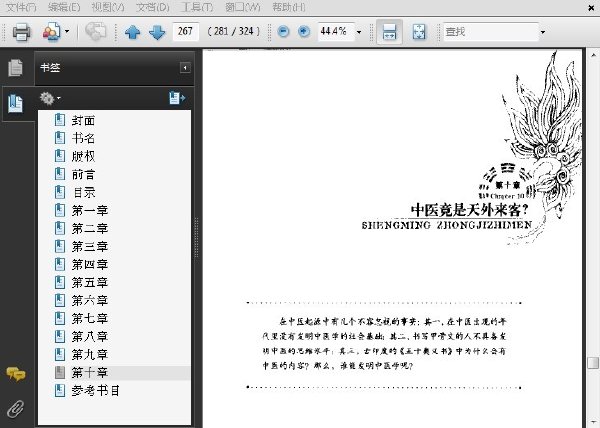Image resolution: width=600 pixels, height=428 pixels.
Task: Click the Find search box
Action: [x=491, y=32]
